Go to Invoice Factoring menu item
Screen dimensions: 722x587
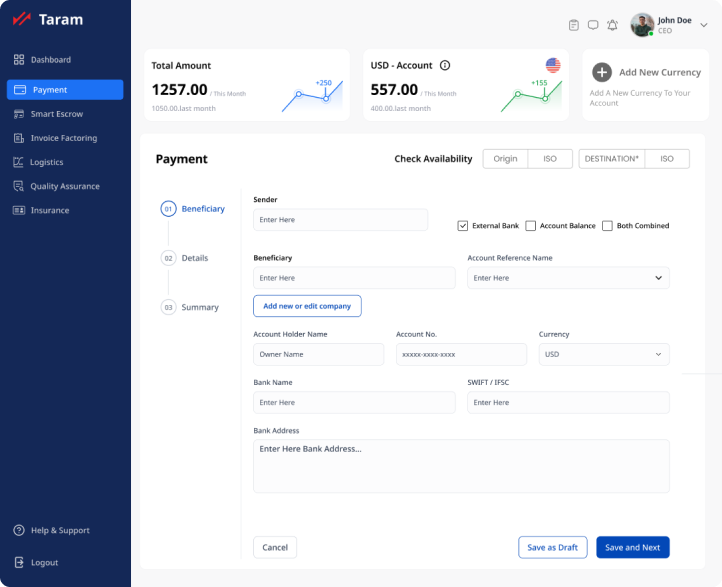[63, 138]
